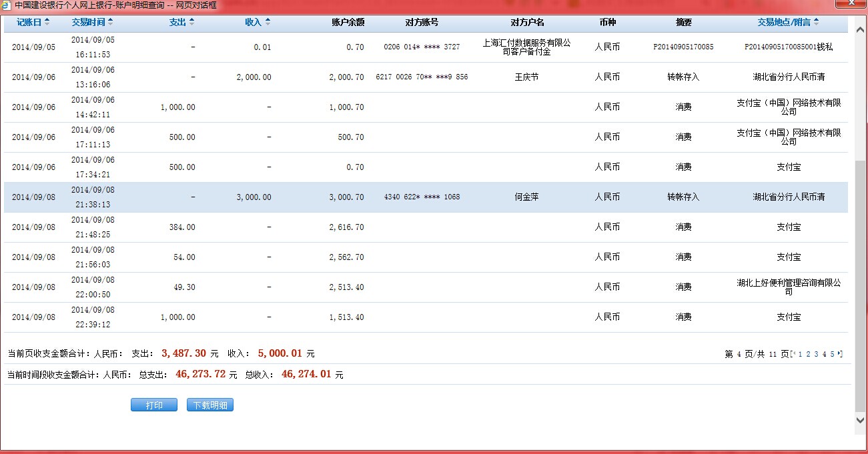Click the 交易地点/附言 header link

point(785,22)
